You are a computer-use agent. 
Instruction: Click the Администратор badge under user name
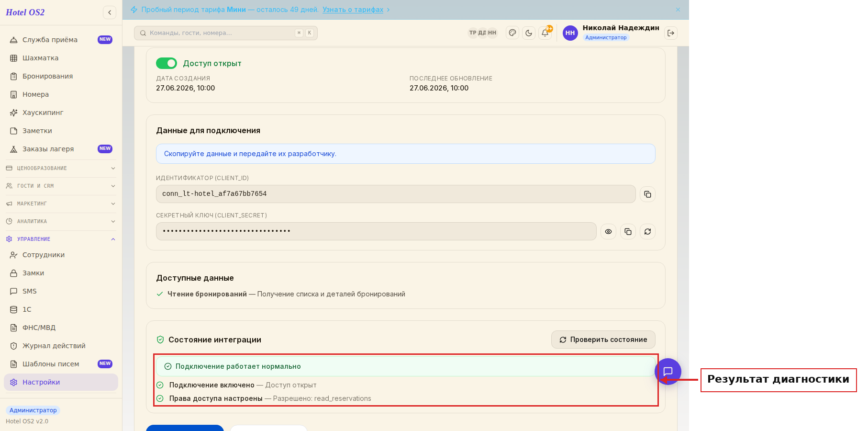(x=606, y=37)
